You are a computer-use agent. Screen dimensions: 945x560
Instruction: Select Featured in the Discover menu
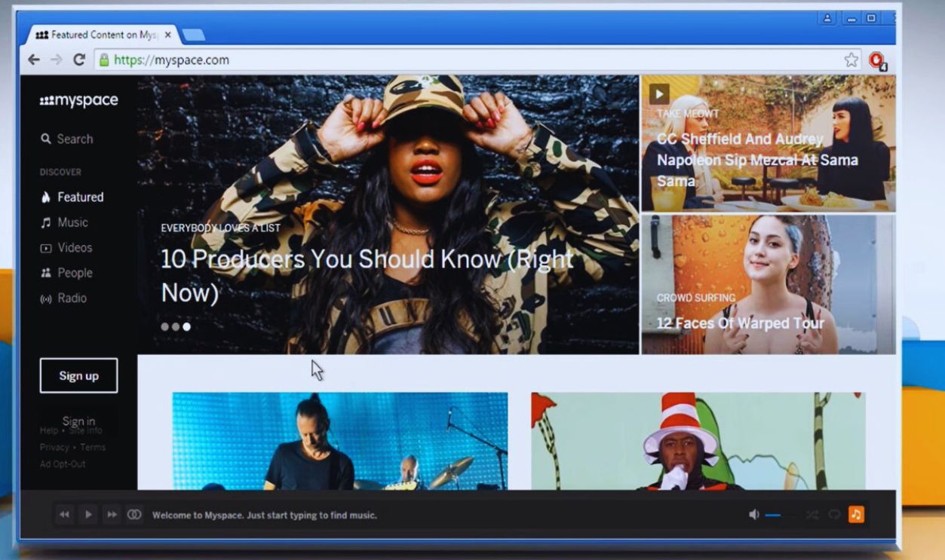[x=79, y=197]
